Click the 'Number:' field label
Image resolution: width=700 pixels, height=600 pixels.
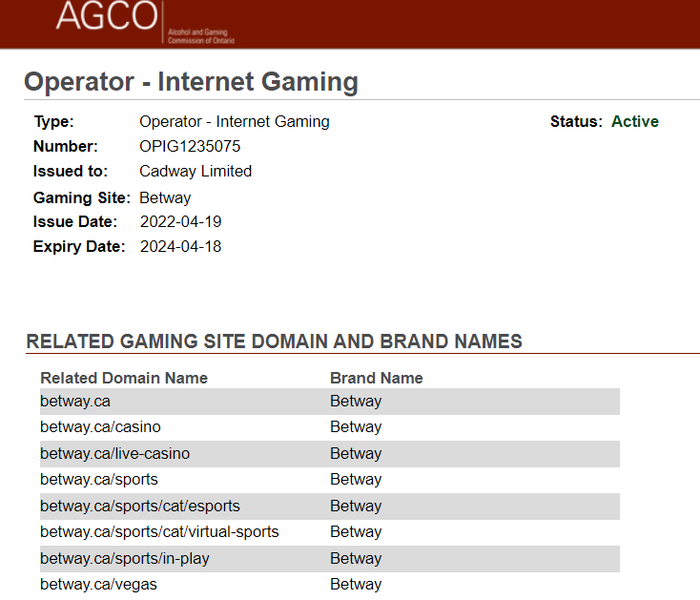[x=66, y=147]
